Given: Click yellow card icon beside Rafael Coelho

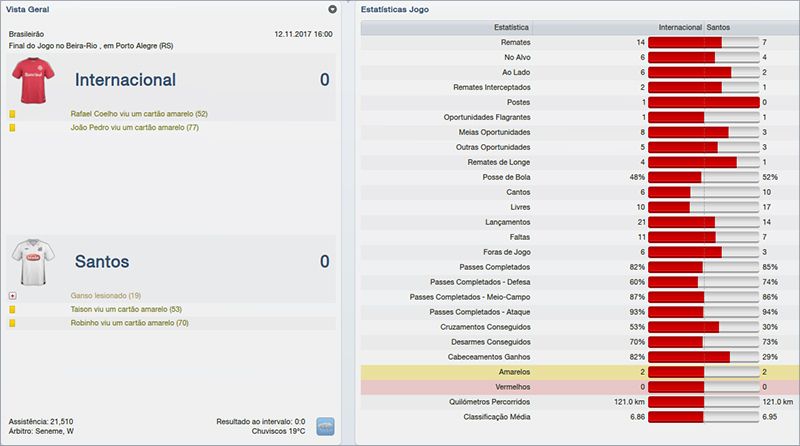Looking at the screenshot, I should pyautogui.click(x=12, y=114).
